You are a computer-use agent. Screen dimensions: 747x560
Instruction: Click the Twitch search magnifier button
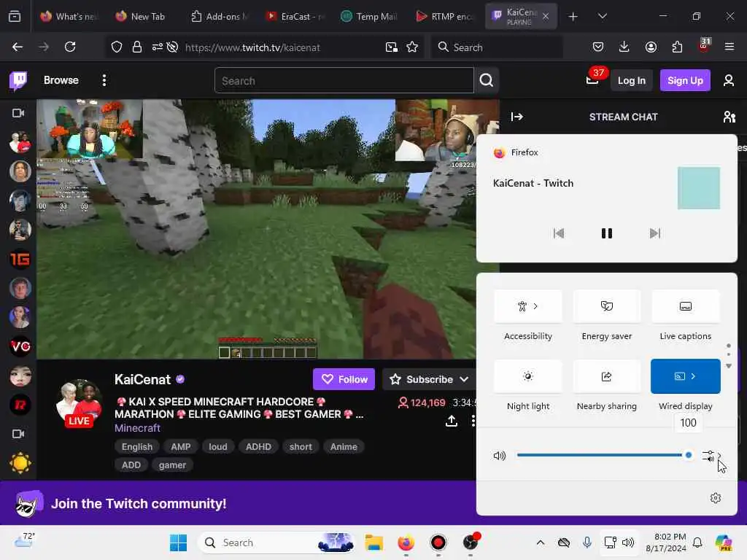[487, 80]
